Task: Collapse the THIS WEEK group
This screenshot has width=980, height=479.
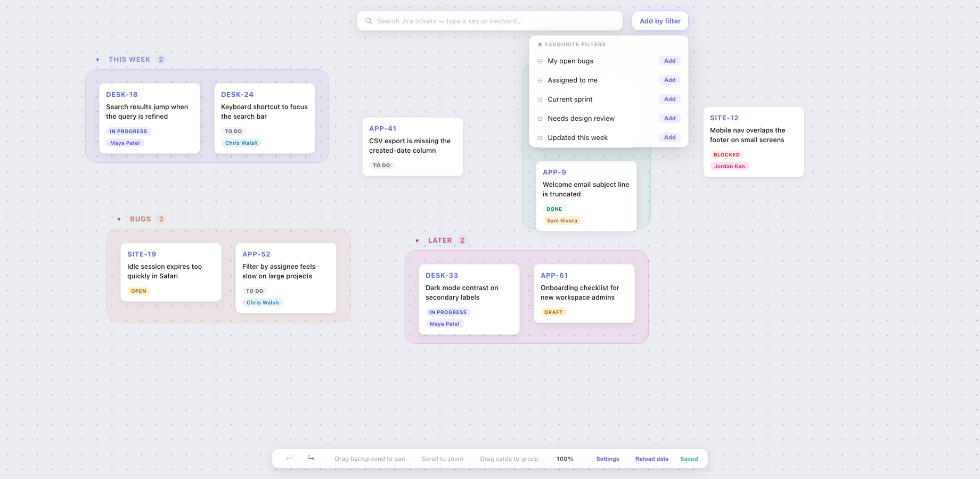Action: pyautogui.click(x=97, y=60)
